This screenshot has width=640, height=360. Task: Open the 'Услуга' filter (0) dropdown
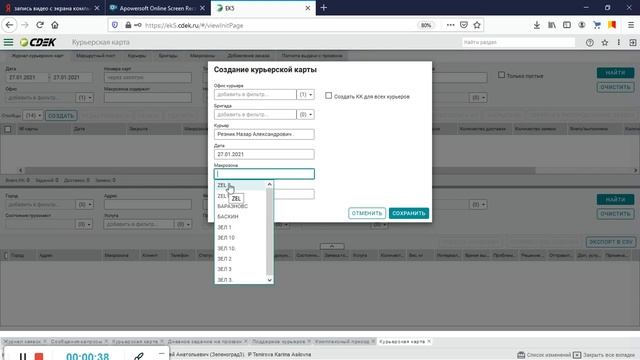click(x=182, y=224)
